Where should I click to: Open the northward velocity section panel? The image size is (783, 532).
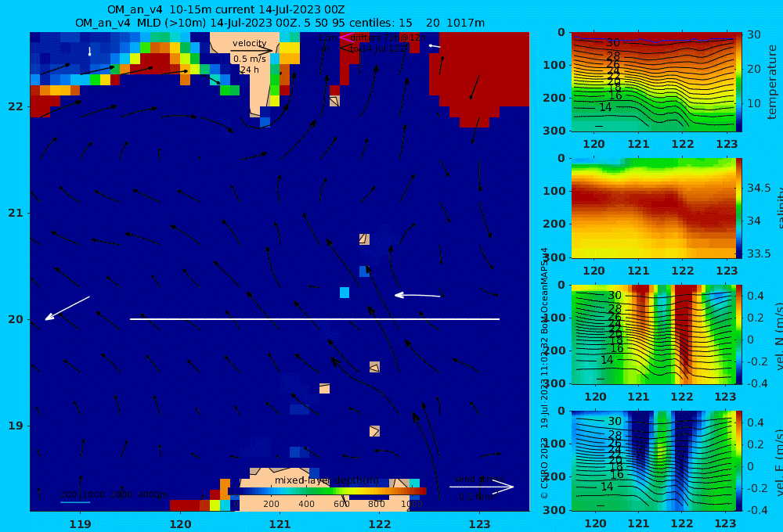[653, 334]
